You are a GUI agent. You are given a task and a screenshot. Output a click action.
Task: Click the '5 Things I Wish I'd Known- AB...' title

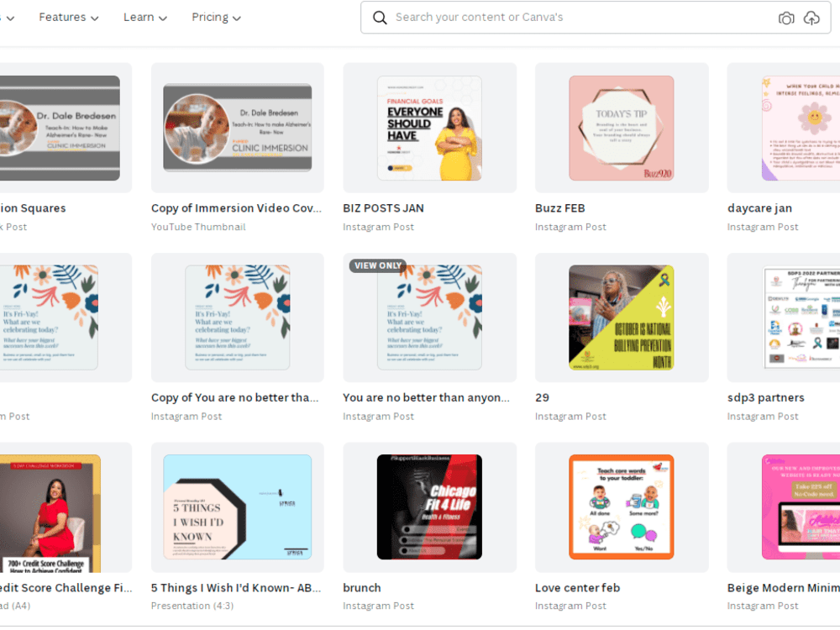[x=236, y=588]
